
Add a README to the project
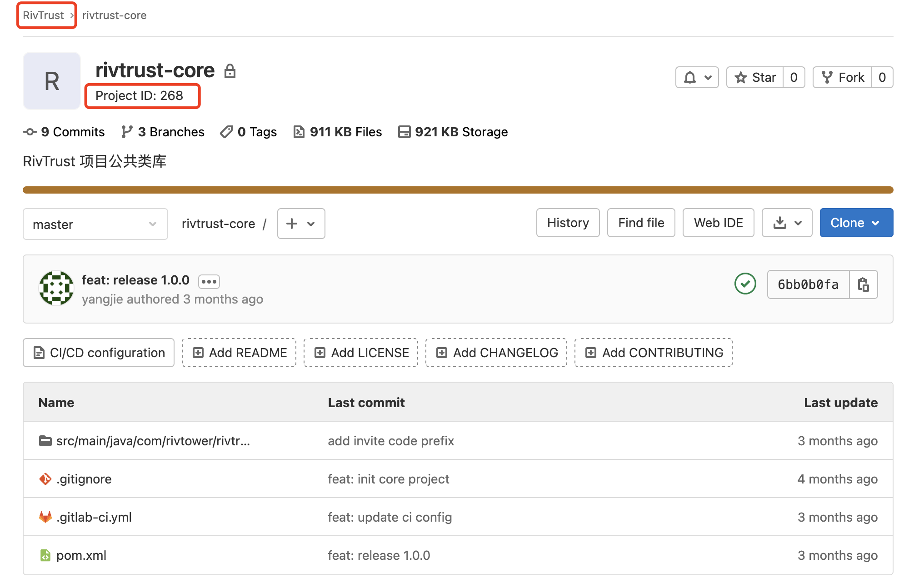pos(239,353)
